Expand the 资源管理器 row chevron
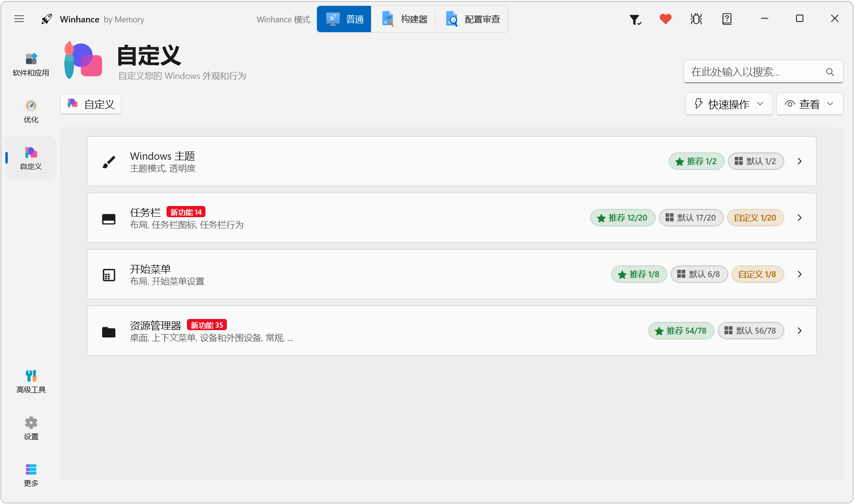The image size is (854, 504). (x=799, y=331)
